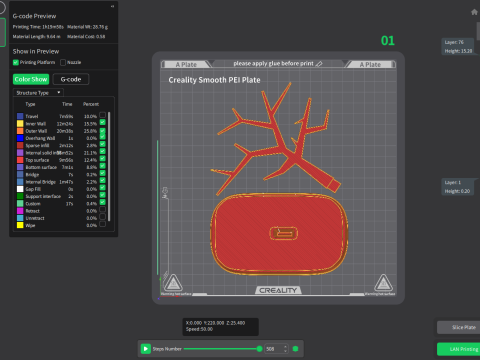Switch to Color Show mode
The width and height of the screenshot is (480, 360).
31,79
